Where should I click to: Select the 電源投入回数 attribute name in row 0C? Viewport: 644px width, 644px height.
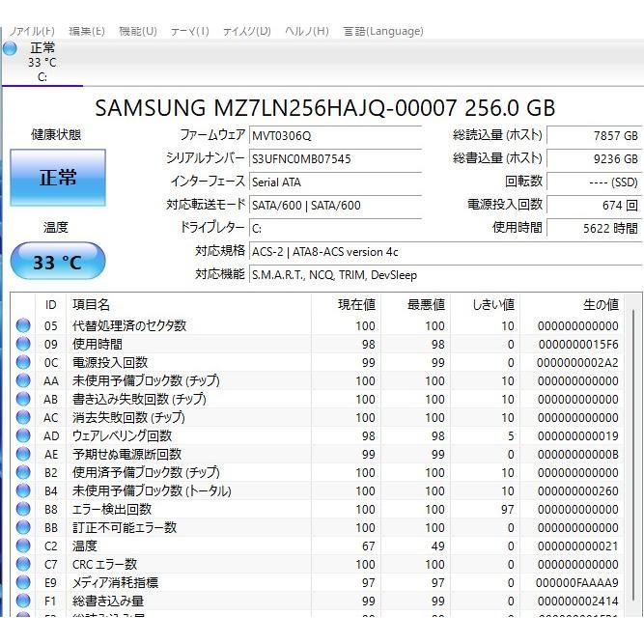point(110,362)
